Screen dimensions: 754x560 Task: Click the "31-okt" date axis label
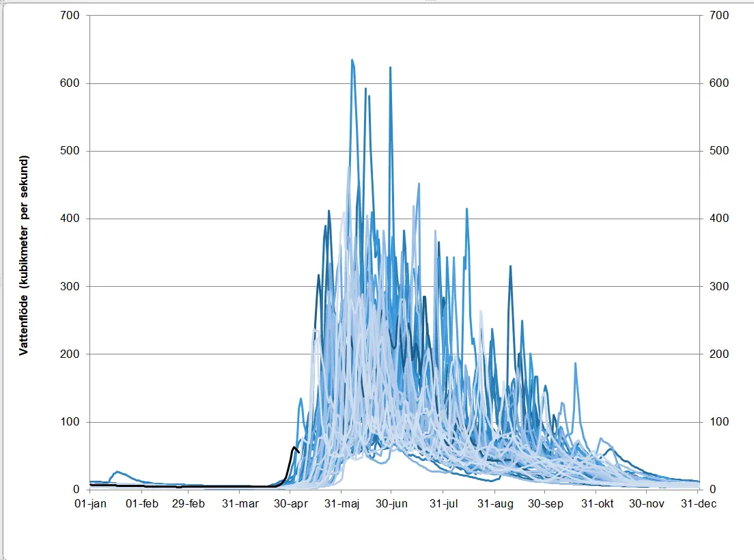tap(596, 504)
